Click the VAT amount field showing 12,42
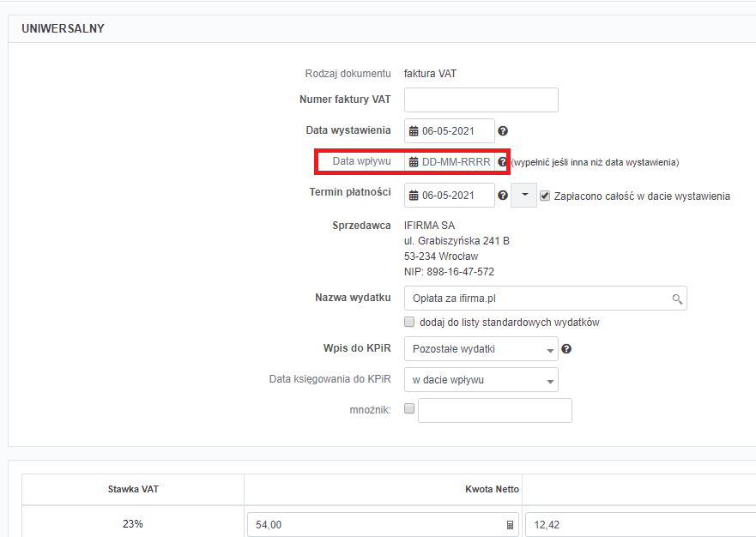756x537 pixels. [x=640, y=524]
